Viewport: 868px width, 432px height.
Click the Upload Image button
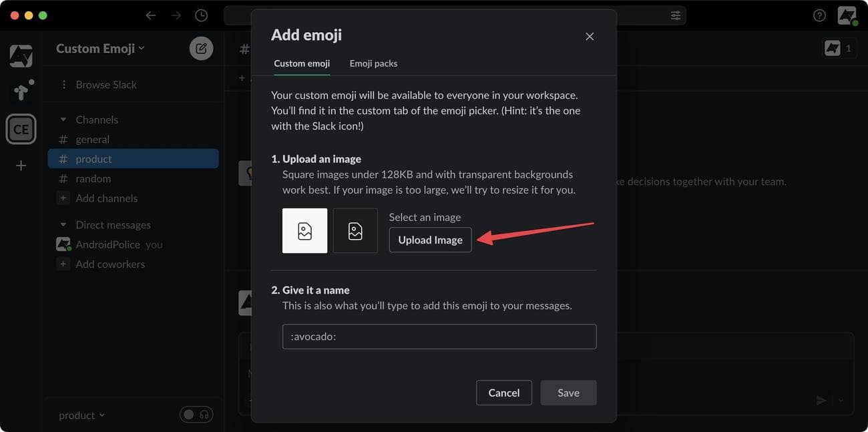[x=430, y=240]
